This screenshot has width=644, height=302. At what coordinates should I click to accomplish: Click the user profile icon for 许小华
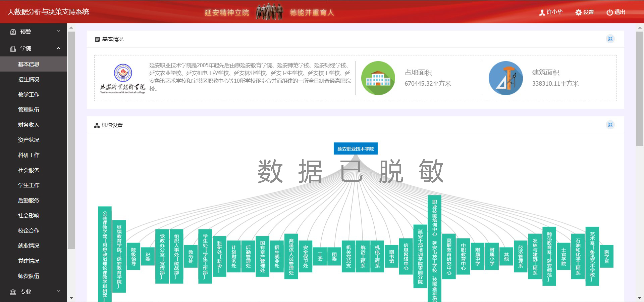tap(542, 12)
